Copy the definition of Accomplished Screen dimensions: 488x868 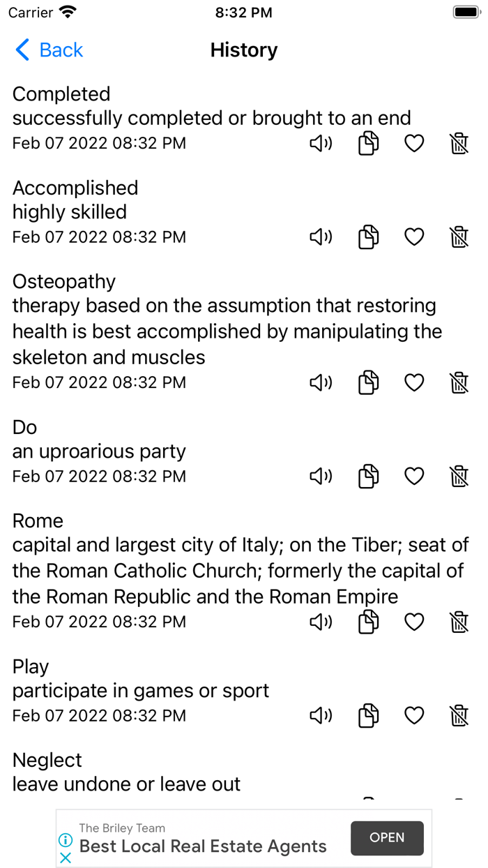pos(368,237)
